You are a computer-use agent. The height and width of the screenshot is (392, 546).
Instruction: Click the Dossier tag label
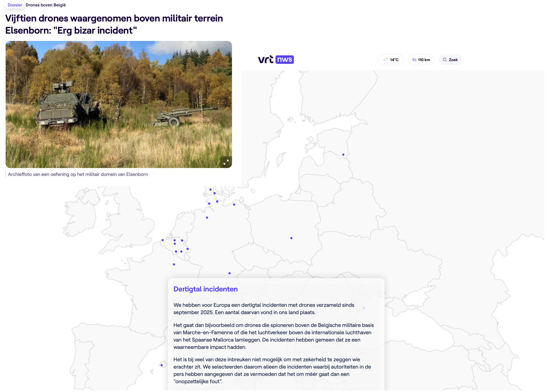coord(15,5)
